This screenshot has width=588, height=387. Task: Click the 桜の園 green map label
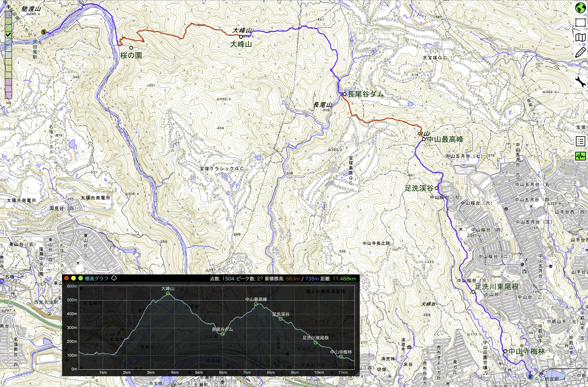[131, 55]
